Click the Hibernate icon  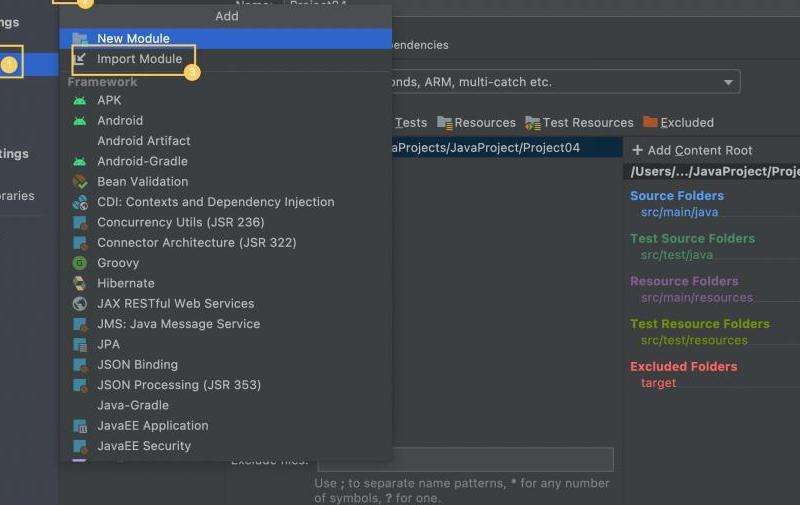point(80,284)
